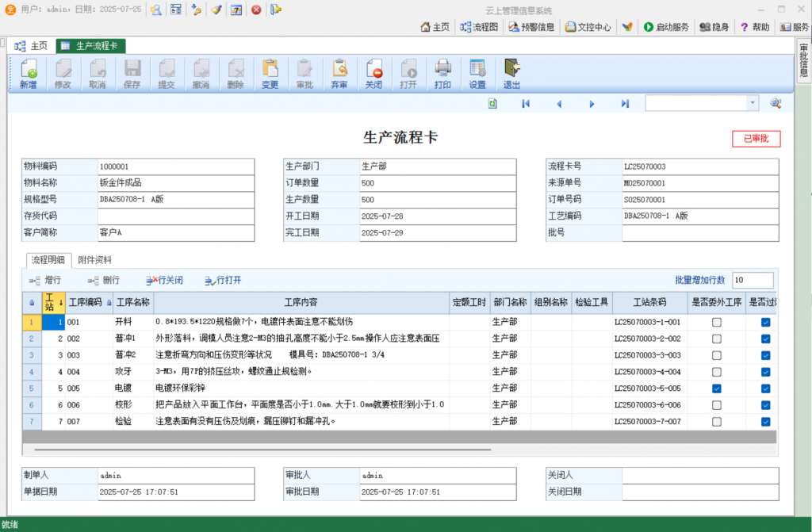Screen dimensions: 812x532
Task: Click the broom cleanup icon in the top bar
Action: coord(216,10)
